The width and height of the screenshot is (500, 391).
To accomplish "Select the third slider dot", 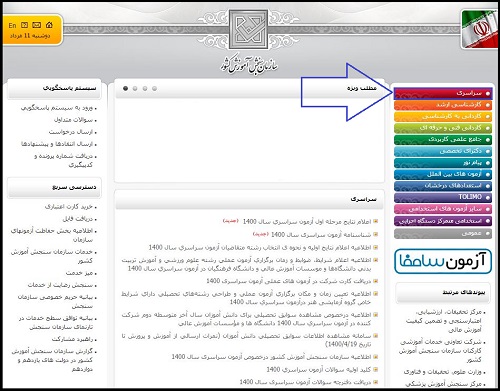I will click(145, 88).
